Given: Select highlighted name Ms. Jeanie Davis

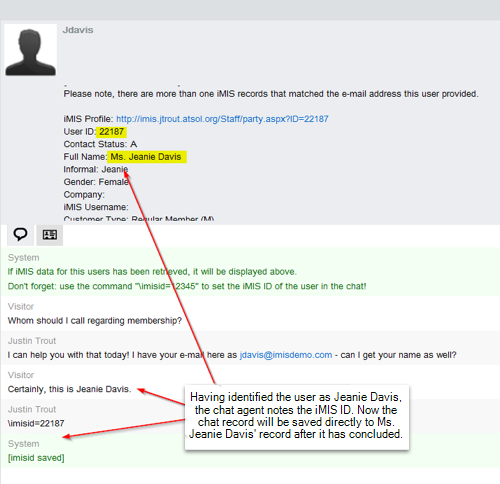Looking at the screenshot, I should click(x=147, y=157).
